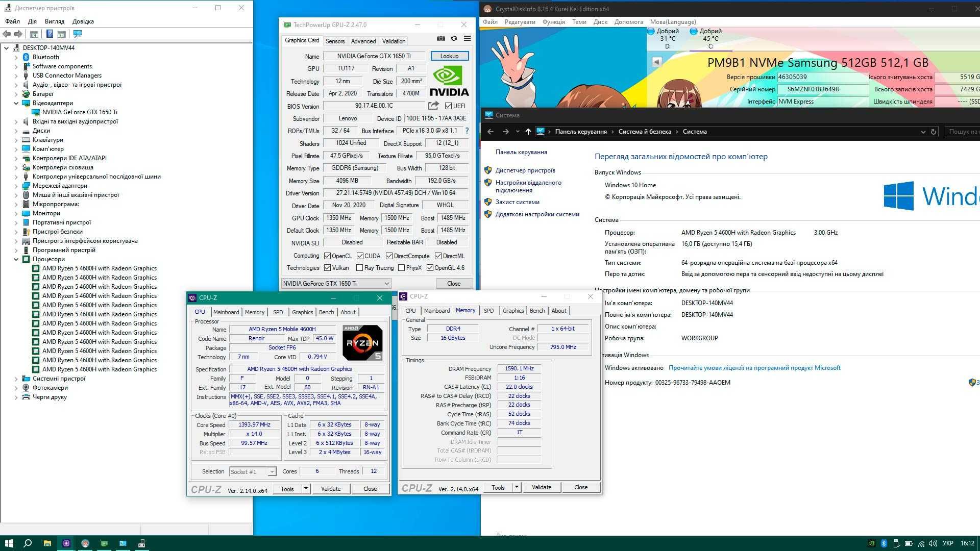
Task: Open the GPU-Z hamburger menu
Action: pos(467,39)
